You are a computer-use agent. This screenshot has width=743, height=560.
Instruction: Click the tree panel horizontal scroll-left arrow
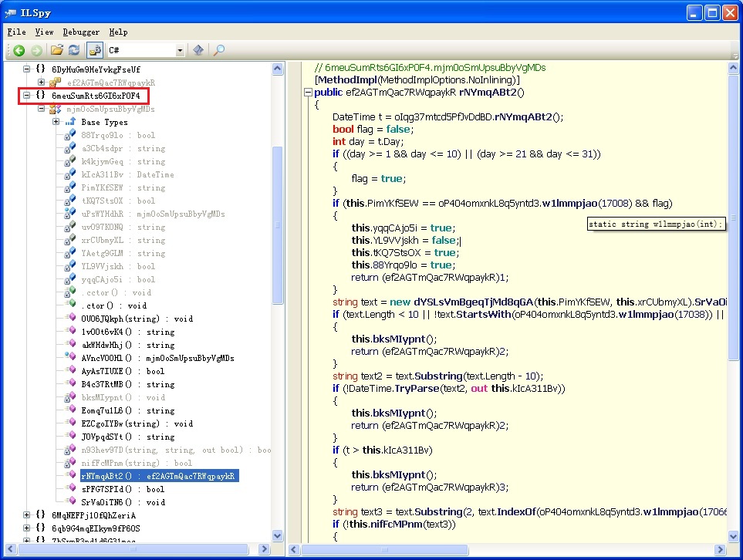tap(11, 549)
